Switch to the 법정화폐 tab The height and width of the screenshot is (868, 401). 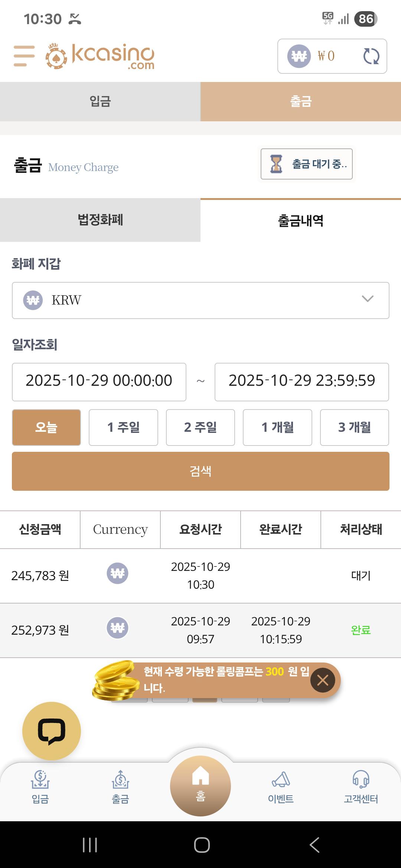(100, 220)
